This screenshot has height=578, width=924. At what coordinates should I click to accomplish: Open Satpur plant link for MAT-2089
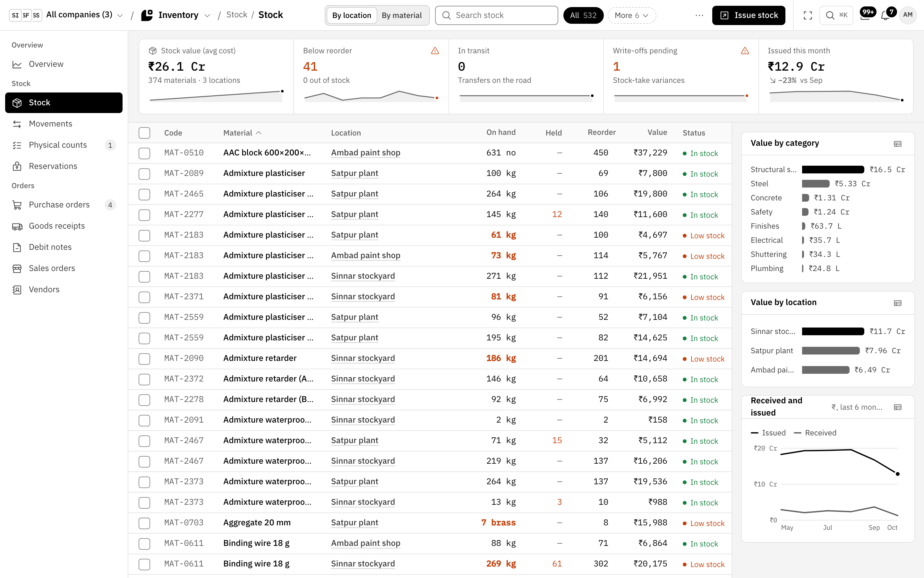pos(354,173)
